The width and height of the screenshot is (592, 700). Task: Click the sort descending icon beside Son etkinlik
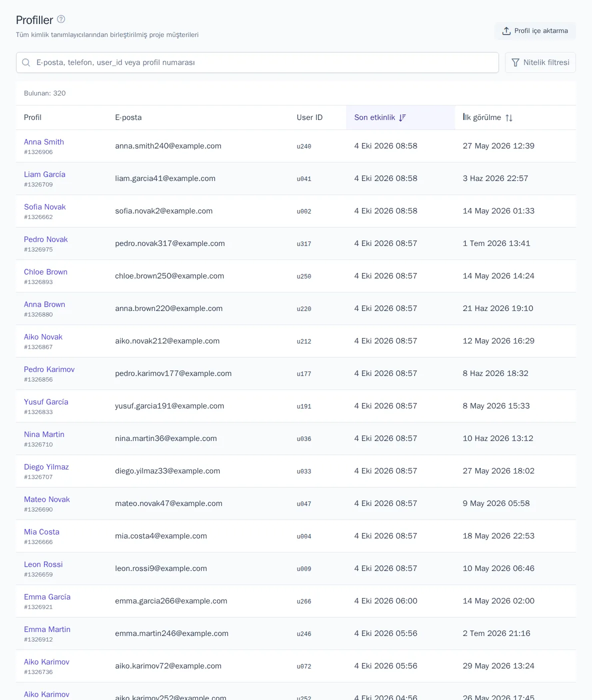pos(402,117)
